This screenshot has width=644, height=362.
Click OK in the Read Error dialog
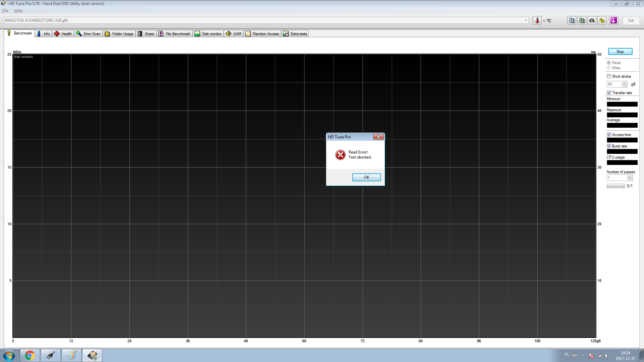366,177
